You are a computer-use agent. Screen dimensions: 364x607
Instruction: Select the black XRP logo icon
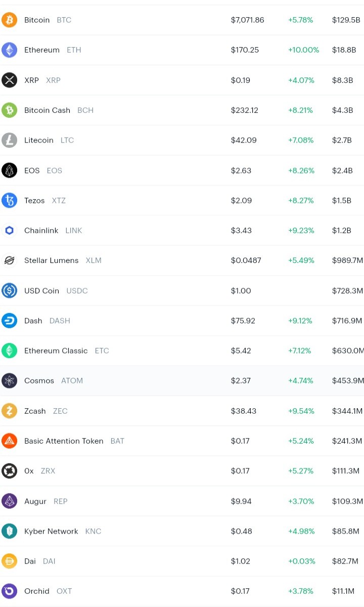coord(9,80)
